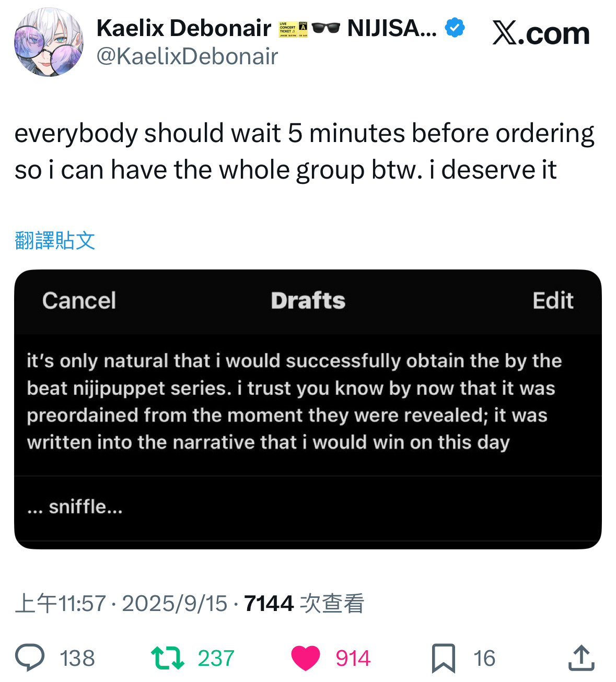
Task: View the 237 reposts count
Action: (216, 658)
